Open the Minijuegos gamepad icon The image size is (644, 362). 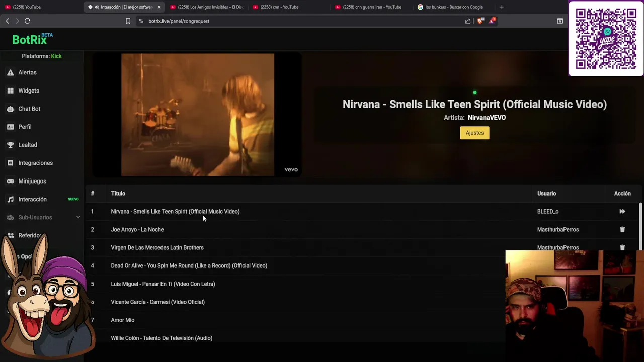(10, 181)
